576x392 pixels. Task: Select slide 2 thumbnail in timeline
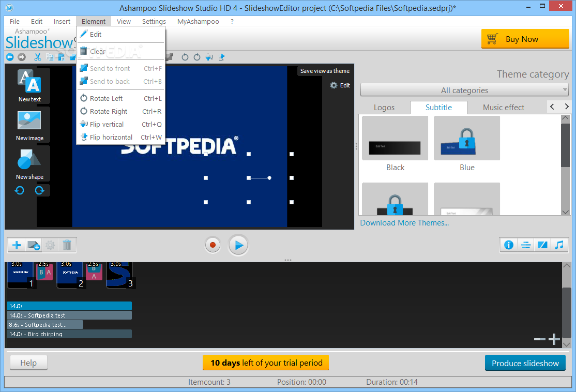point(71,275)
